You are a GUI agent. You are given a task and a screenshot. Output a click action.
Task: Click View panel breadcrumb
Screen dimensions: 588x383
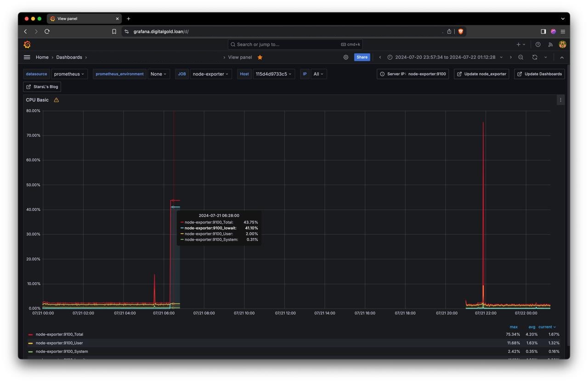(240, 57)
